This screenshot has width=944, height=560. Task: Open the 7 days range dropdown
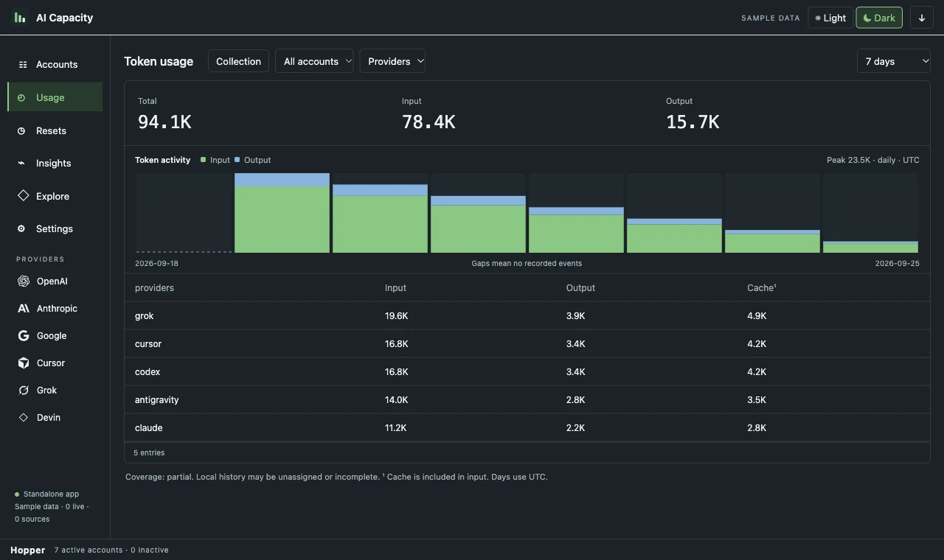click(894, 61)
